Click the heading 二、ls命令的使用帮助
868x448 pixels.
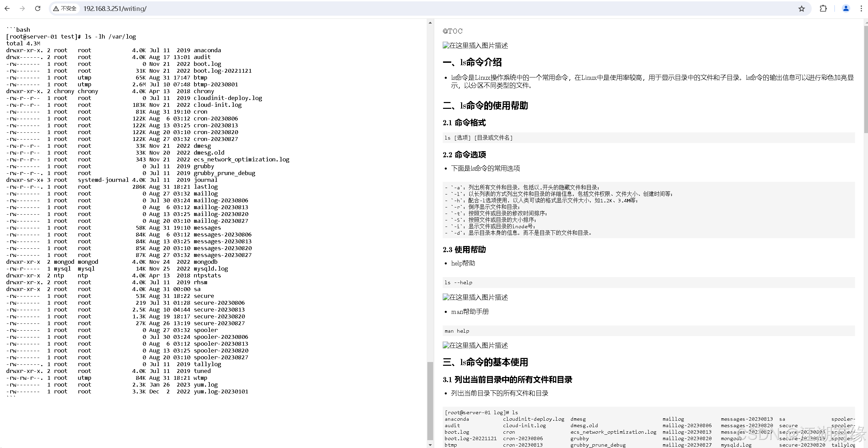(485, 105)
